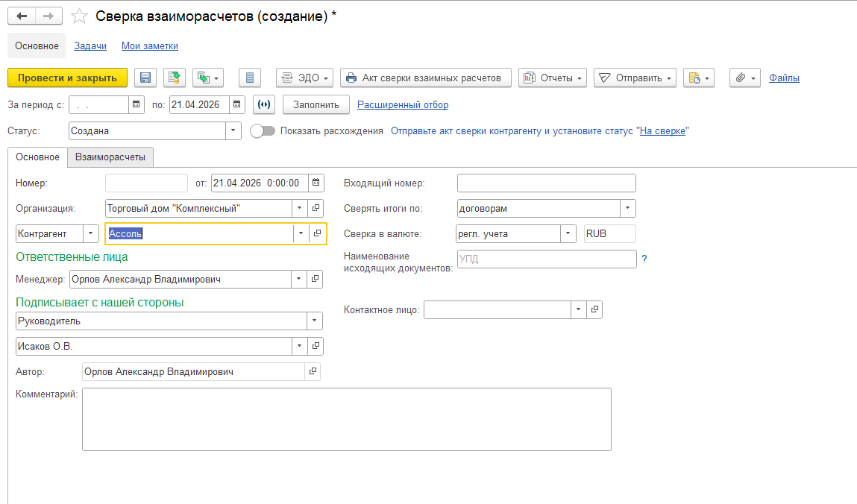
Task: Click the RUB currency field
Action: click(609, 233)
